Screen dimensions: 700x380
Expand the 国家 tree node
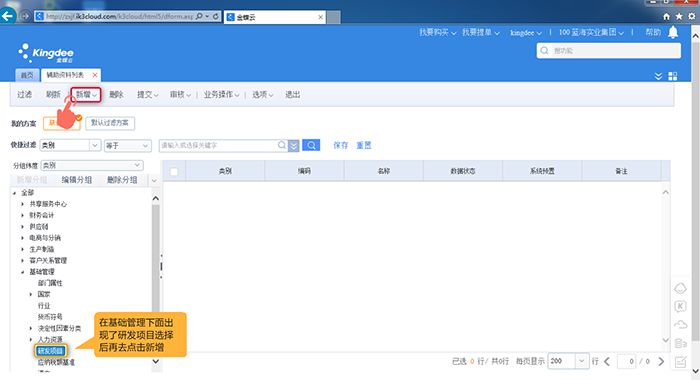point(31,294)
